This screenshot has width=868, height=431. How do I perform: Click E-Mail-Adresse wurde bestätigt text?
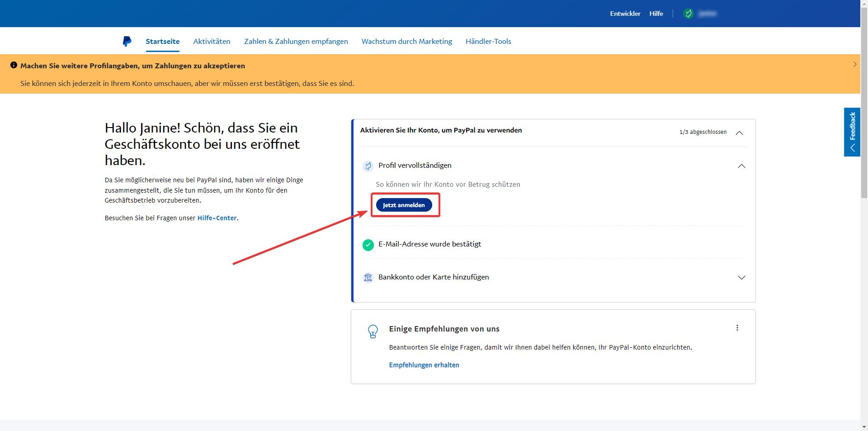click(429, 244)
